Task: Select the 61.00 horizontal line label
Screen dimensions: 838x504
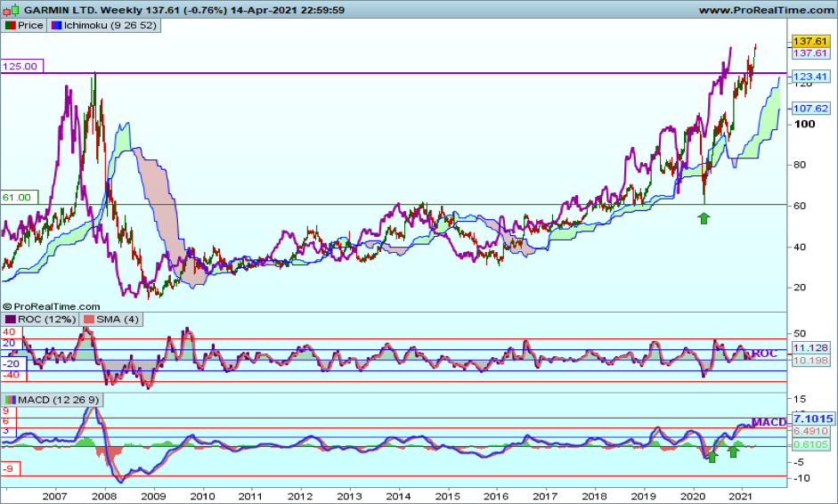Action: [19, 197]
